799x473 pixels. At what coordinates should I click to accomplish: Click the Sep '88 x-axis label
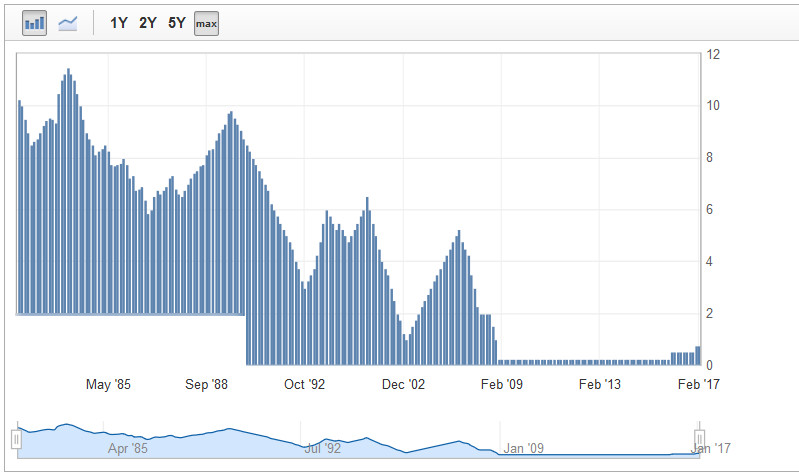207,384
